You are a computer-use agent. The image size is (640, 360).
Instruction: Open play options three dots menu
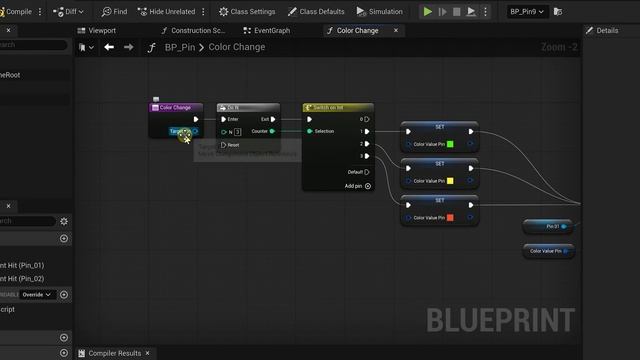point(485,12)
